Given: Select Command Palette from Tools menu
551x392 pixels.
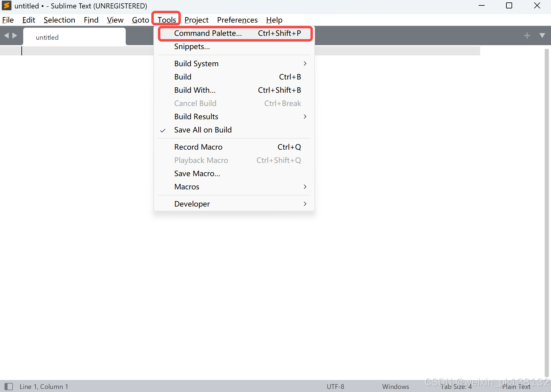Looking at the screenshot, I should 207,33.
